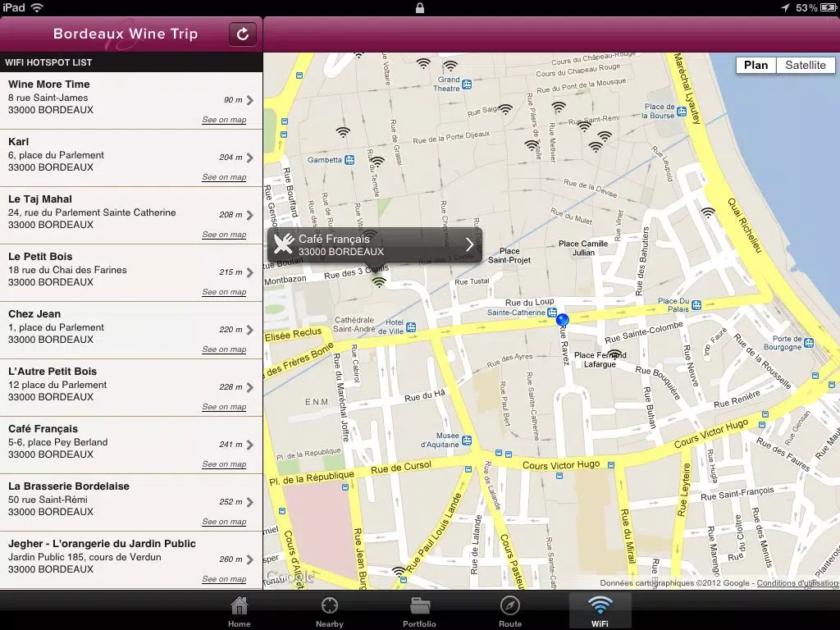Expand Café Français list chevron

(250, 444)
